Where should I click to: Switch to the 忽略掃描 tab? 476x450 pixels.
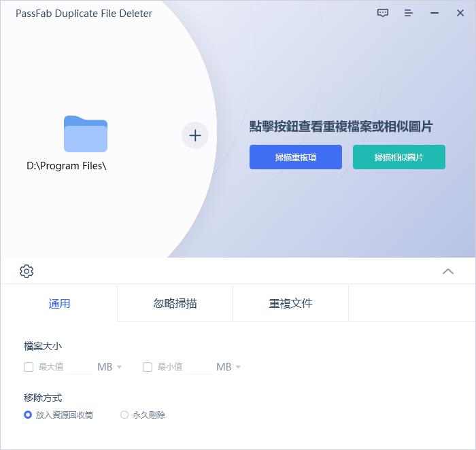pyautogui.click(x=175, y=303)
